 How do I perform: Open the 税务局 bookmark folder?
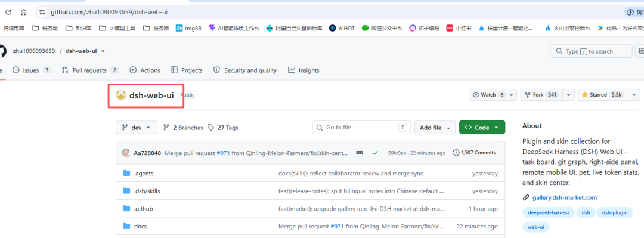coord(44,29)
